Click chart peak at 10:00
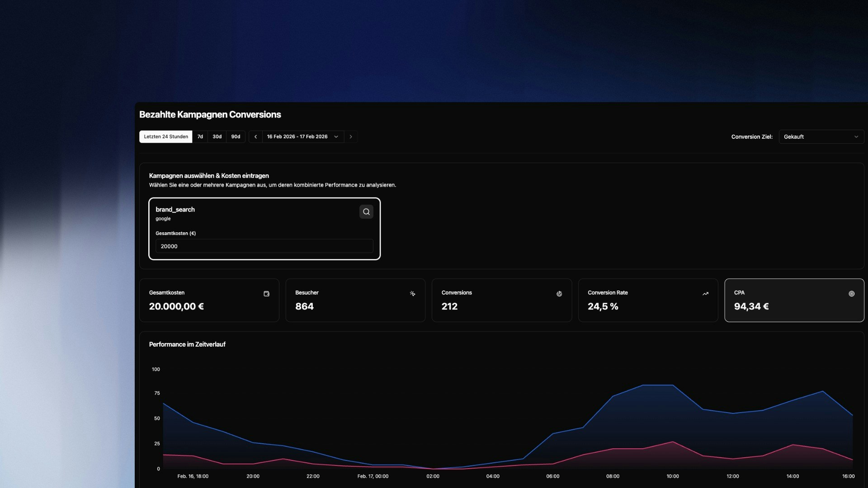Screen dimensions: 868x488 [x=673, y=385]
